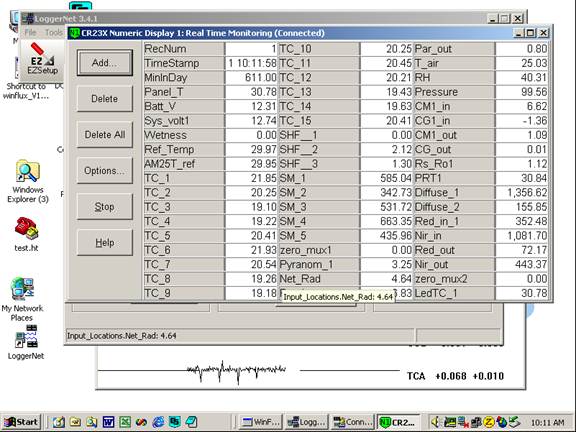
Task: Open the Options... dialog button
Action: point(105,170)
